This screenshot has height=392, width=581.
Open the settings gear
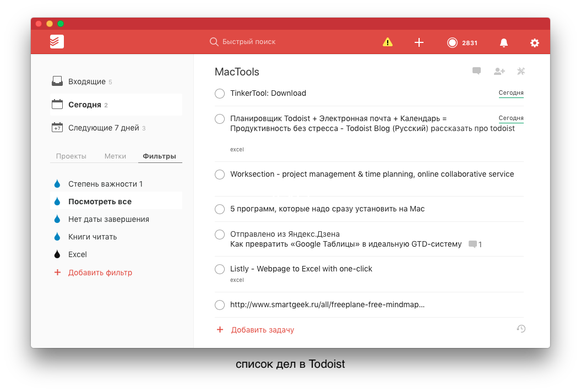point(534,42)
